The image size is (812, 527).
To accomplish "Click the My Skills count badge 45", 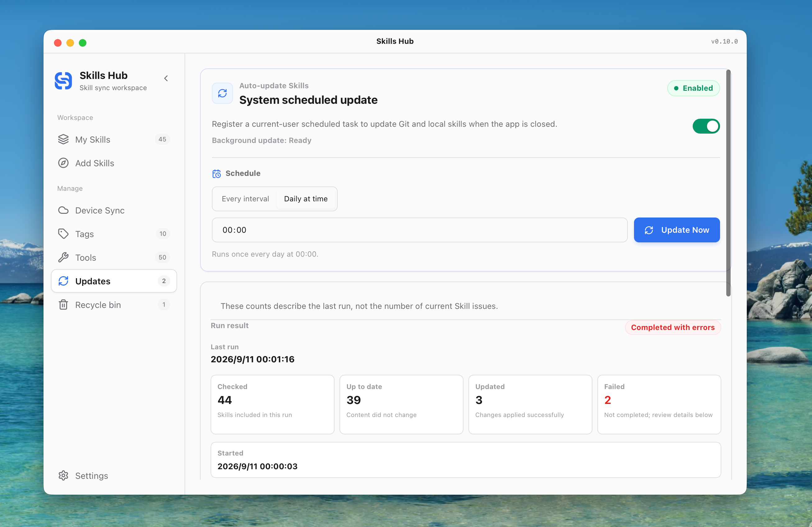I will click(162, 139).
